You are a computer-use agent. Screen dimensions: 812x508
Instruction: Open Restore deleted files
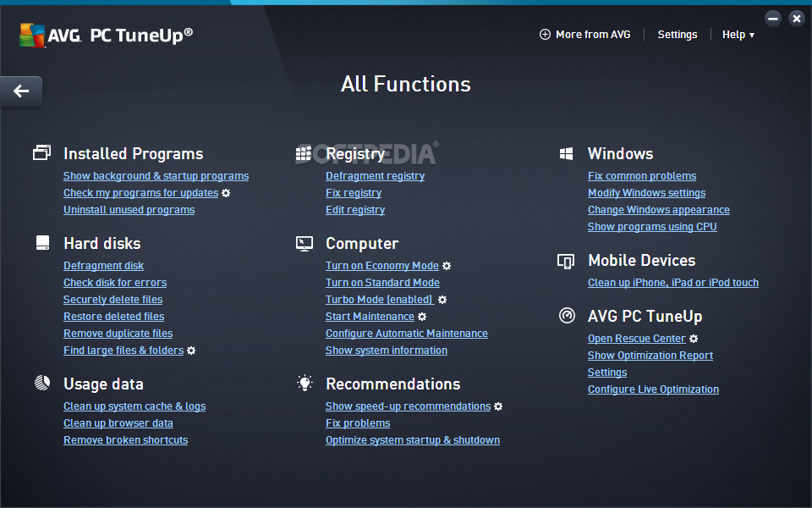point(114,316)
